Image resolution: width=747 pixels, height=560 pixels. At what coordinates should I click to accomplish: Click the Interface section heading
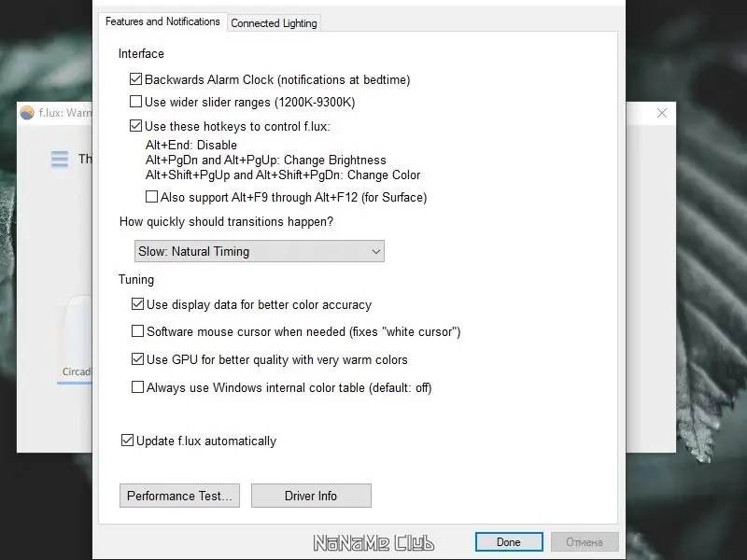pos(141,53)
